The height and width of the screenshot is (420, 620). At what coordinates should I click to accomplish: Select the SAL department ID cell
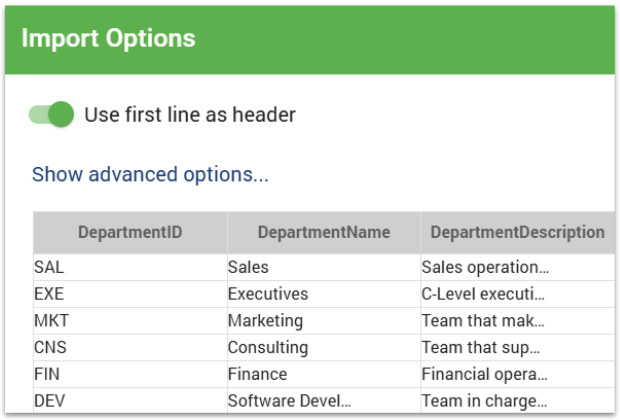(x=130, y=268)
